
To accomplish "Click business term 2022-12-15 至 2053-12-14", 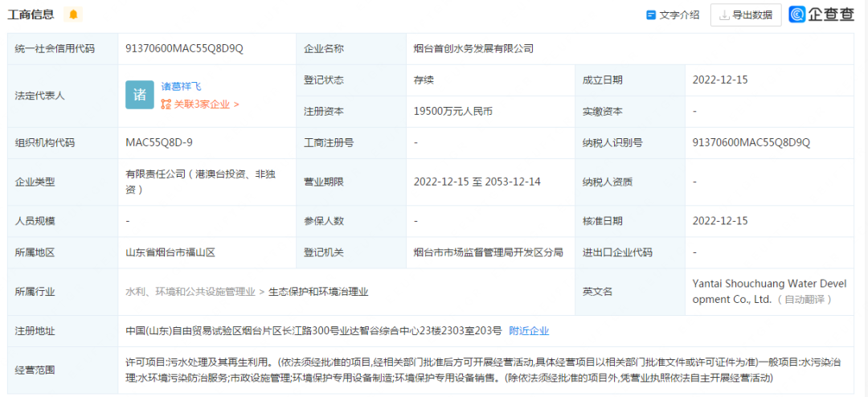I will tap(477, 182).
